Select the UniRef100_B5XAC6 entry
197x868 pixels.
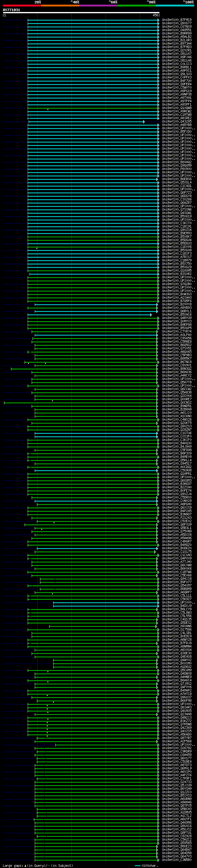click(177, 314)
